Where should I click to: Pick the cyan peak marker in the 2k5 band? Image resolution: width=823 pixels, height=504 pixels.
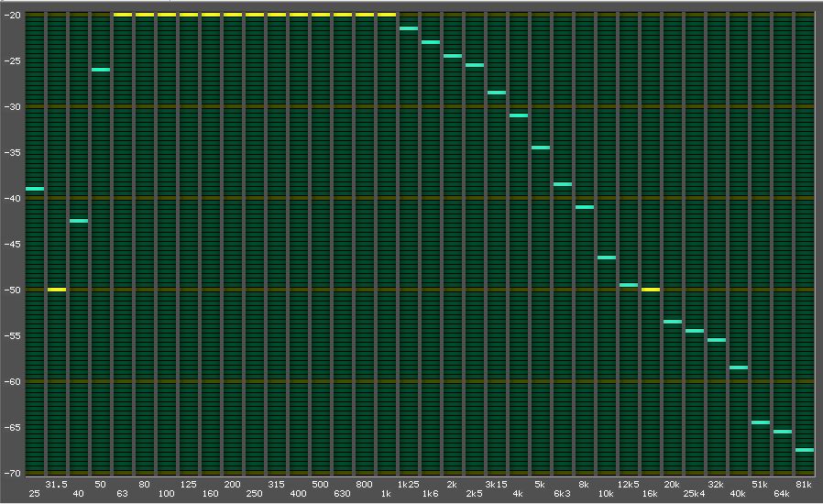[475, 65]
